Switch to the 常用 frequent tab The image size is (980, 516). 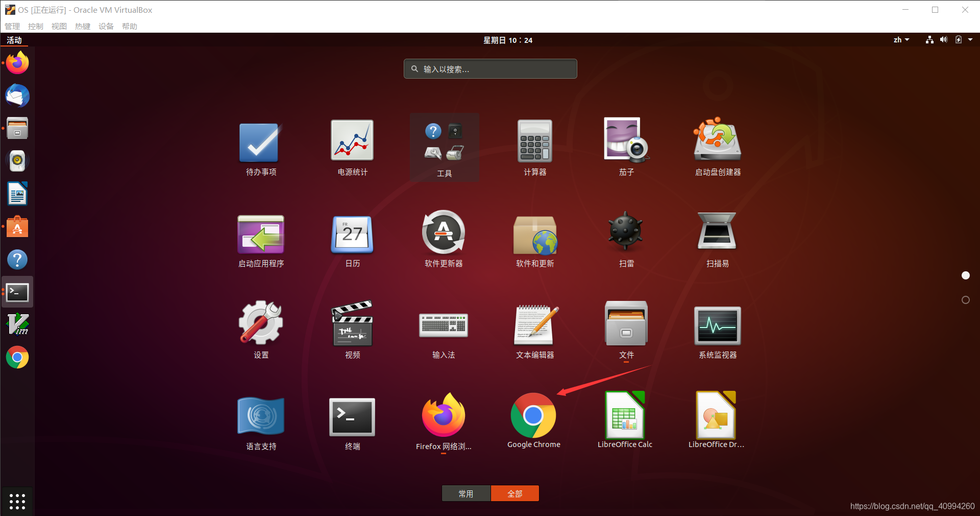coord(466,494)
